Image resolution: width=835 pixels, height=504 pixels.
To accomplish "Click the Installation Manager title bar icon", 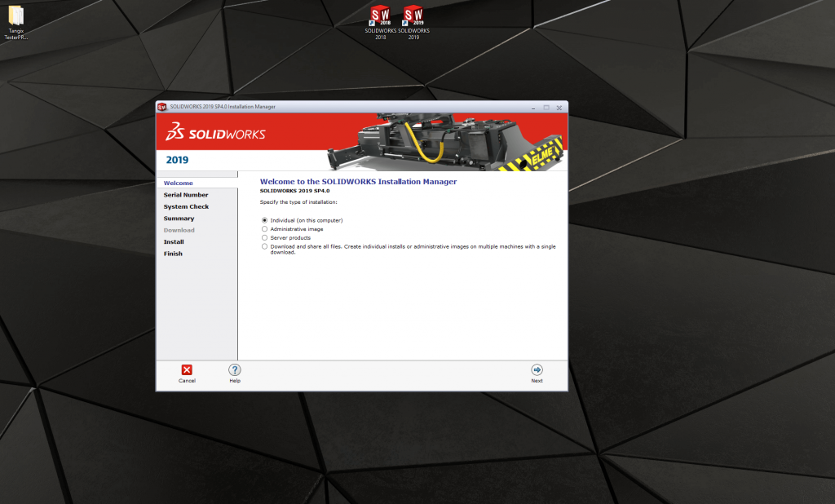I will pos(161,107).
